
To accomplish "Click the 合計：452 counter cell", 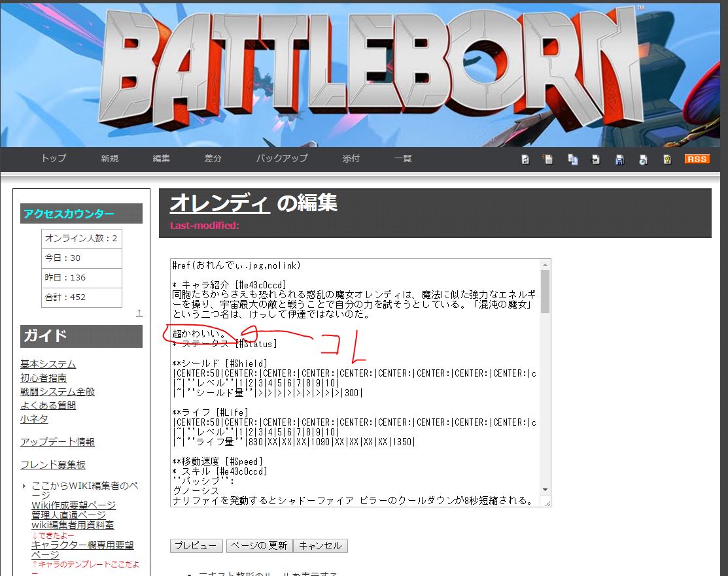I will tap(82, 297).
